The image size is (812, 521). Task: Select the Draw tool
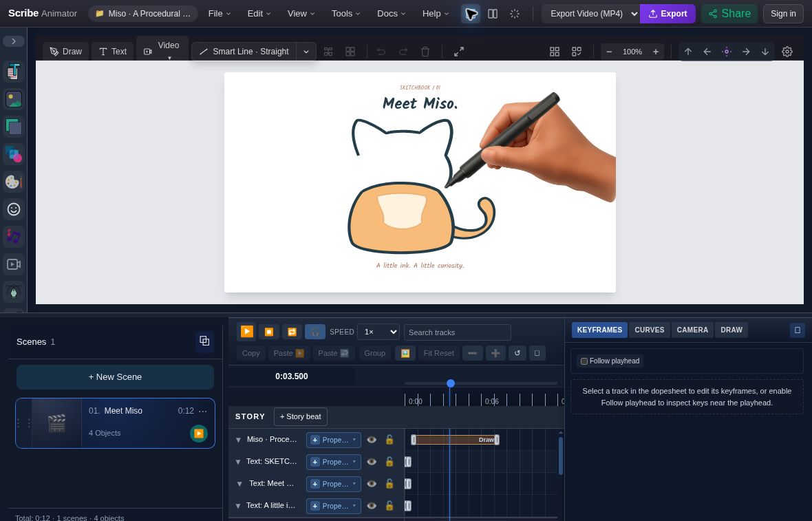[x=66, y=51]
